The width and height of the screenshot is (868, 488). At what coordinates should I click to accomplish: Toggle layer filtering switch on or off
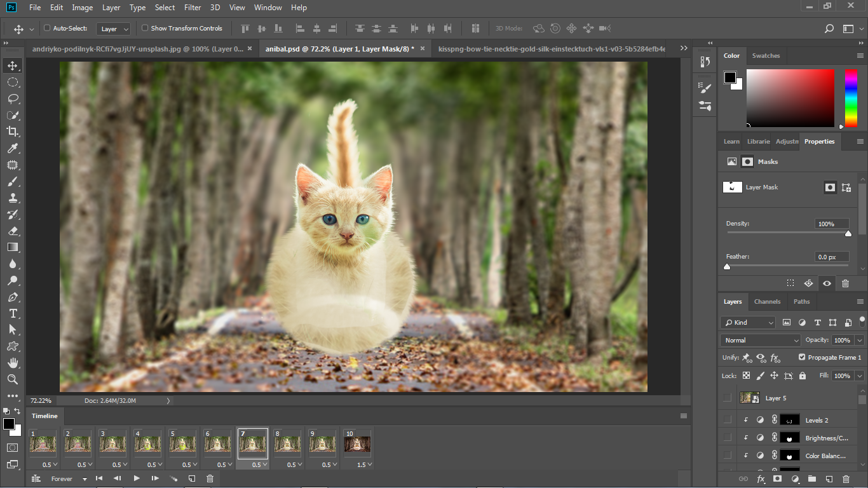click(862, 321)
